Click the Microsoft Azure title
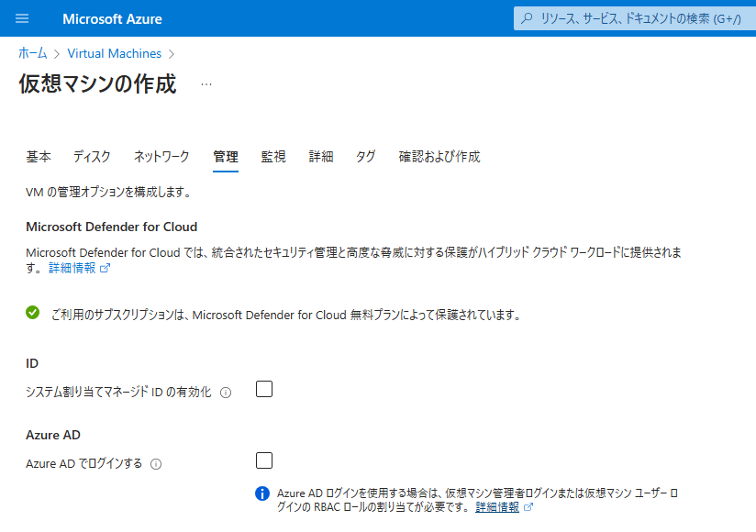Viewport: 756px width, 532px height. (x=112, y=18)
